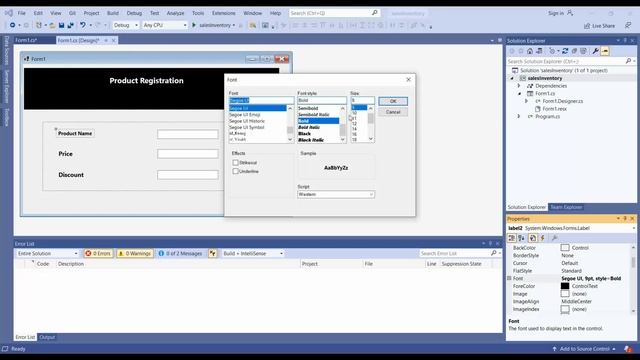Click the Save file icon in the toolbar
Screen dimensions: 640x360
pos(61,25)
